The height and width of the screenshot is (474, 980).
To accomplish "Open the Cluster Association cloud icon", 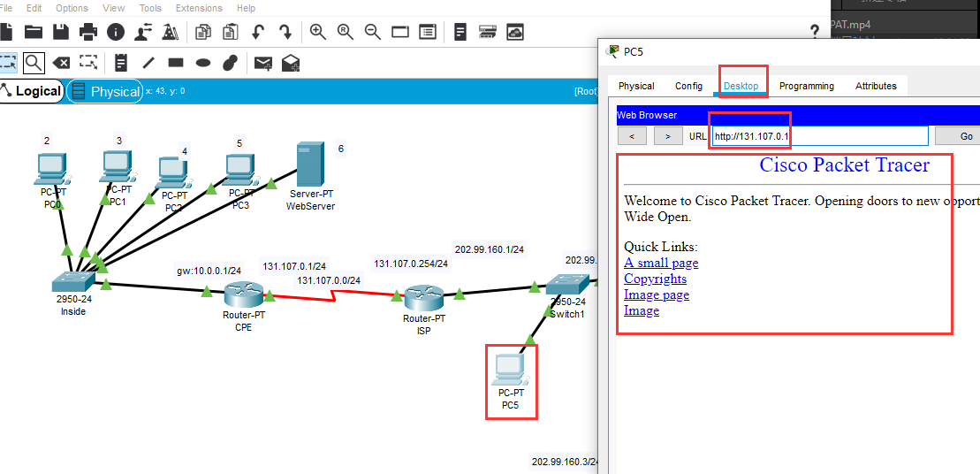I will (x=515, y=32).
